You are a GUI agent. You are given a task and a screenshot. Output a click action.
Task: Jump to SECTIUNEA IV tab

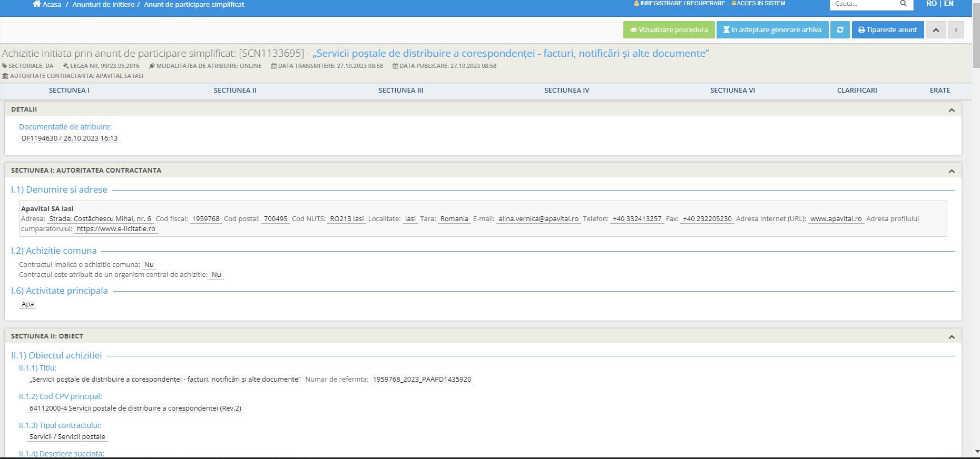pyautogui.click(x=567, y=91)
